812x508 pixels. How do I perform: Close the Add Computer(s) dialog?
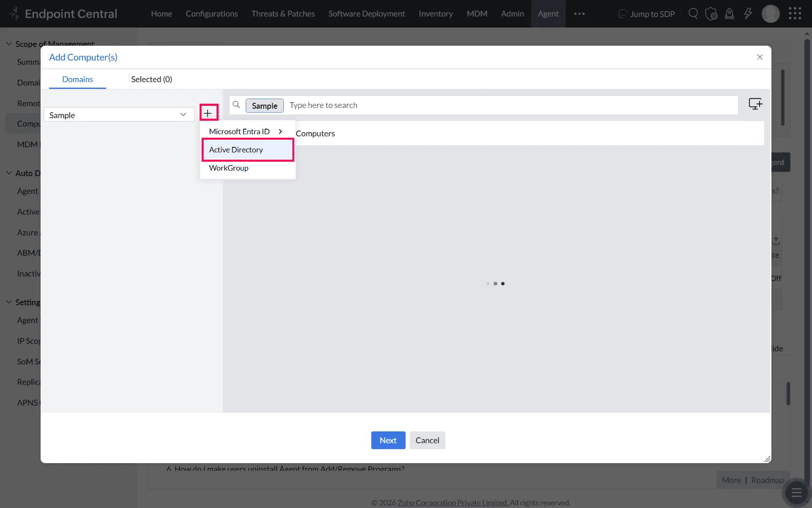(760, 57)
